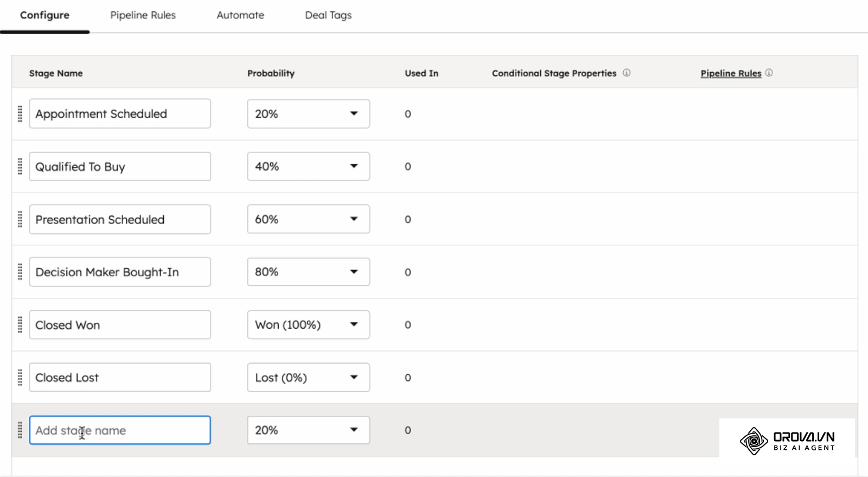The height and width of the screenshot is (477, 868).
Task: Click Used In value for Appointment Scheduled
Action: coord(408,114)
